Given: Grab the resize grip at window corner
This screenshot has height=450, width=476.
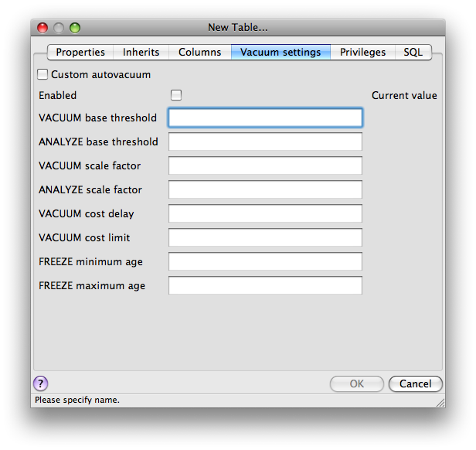Looking at the screenshot, I should pyautogui.click(x=439, y=401).
